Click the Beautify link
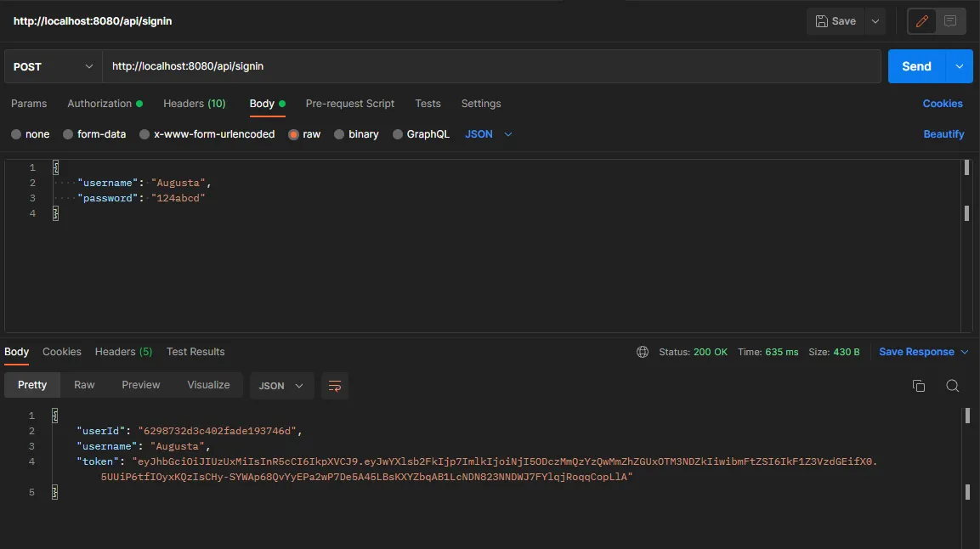 (x=943, y=134)
